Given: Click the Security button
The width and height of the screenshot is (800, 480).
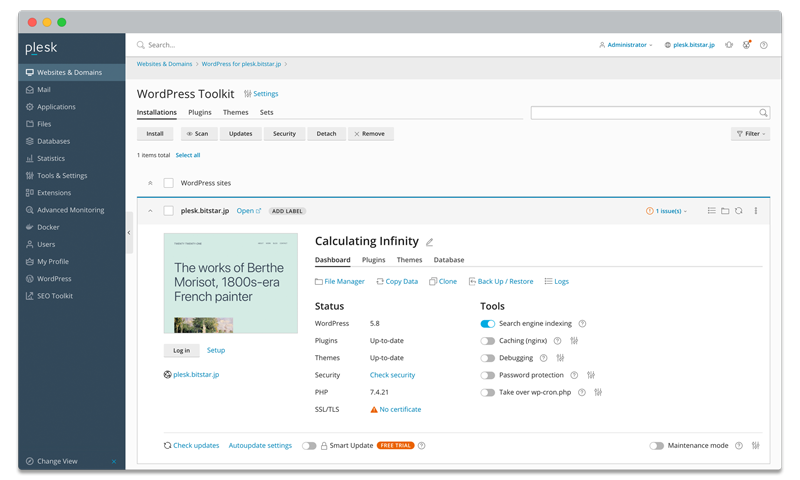Looking at the screenshot, I should point(284,134).
